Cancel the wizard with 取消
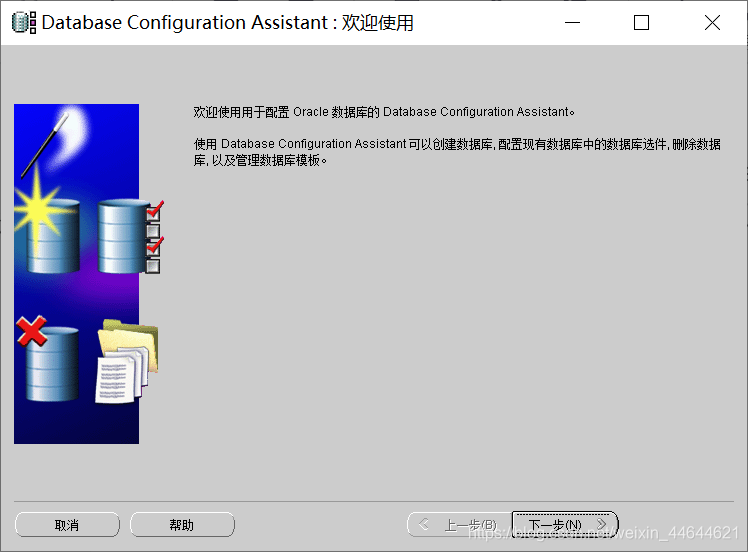748x552 pixels. click(67, 525)
